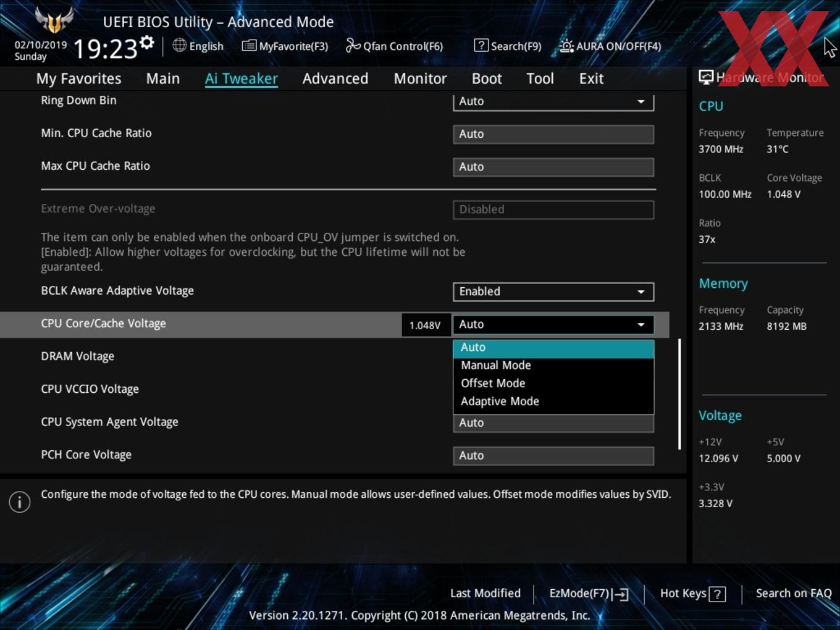This screenshot has height=630, width=840.
Task: Click the 3.328 V reading
Action: [716, 503]
